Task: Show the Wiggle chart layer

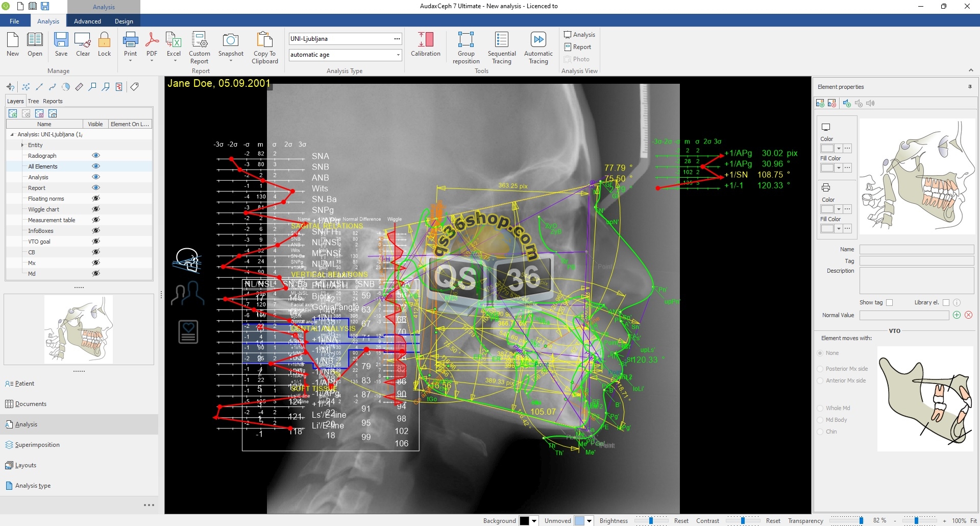Action: (95, 209)
